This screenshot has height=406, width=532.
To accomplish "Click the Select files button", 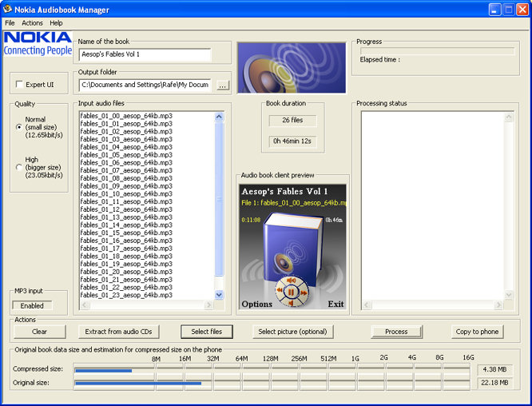I will 207,332.
